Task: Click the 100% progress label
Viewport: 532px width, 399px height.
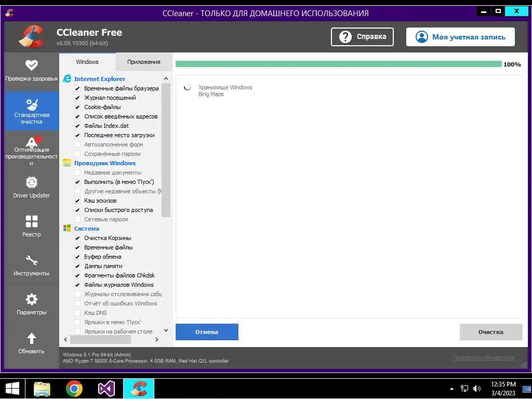Action: tap(512, 64)
